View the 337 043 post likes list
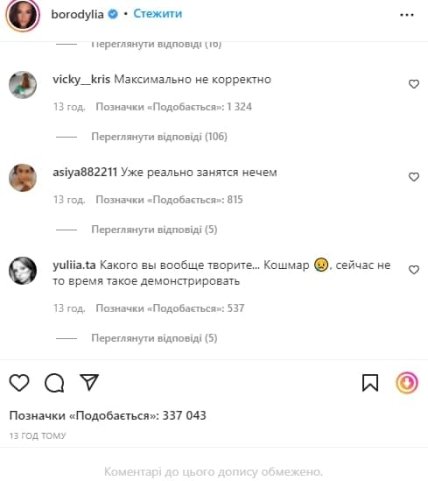 (x=108, y=416)
